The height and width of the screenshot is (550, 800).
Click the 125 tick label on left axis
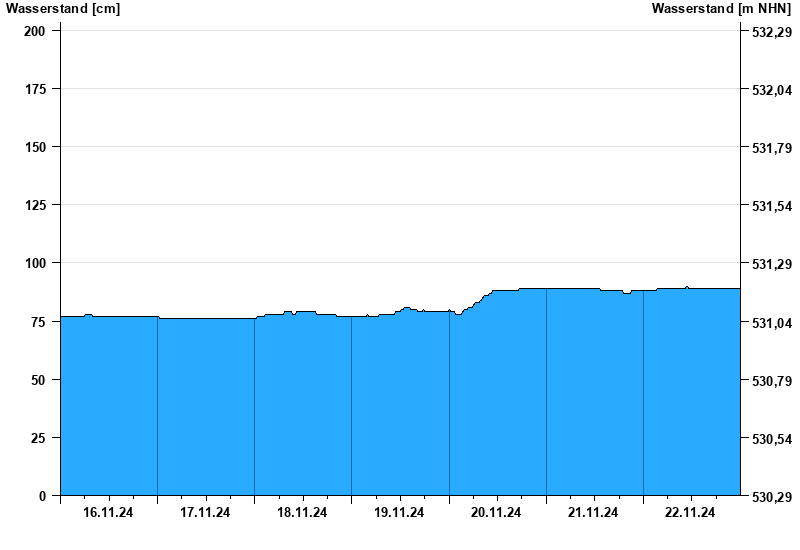point(35,205)
